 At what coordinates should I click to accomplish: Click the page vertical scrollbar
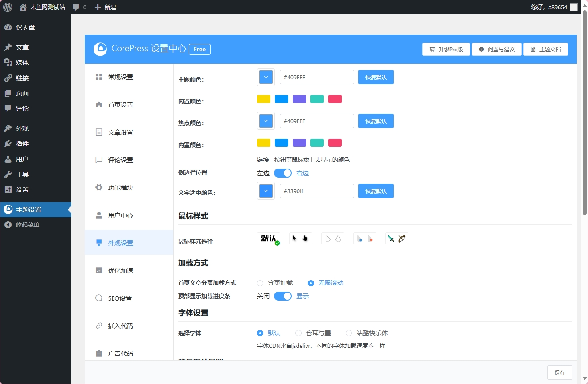pyautogui.click(x=584, y=111)
